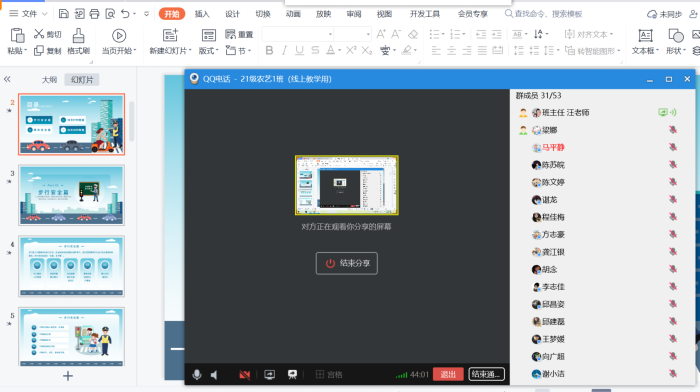Toggle Bold formatting
Screen dimensions: 700x392
tap(269, 50)
